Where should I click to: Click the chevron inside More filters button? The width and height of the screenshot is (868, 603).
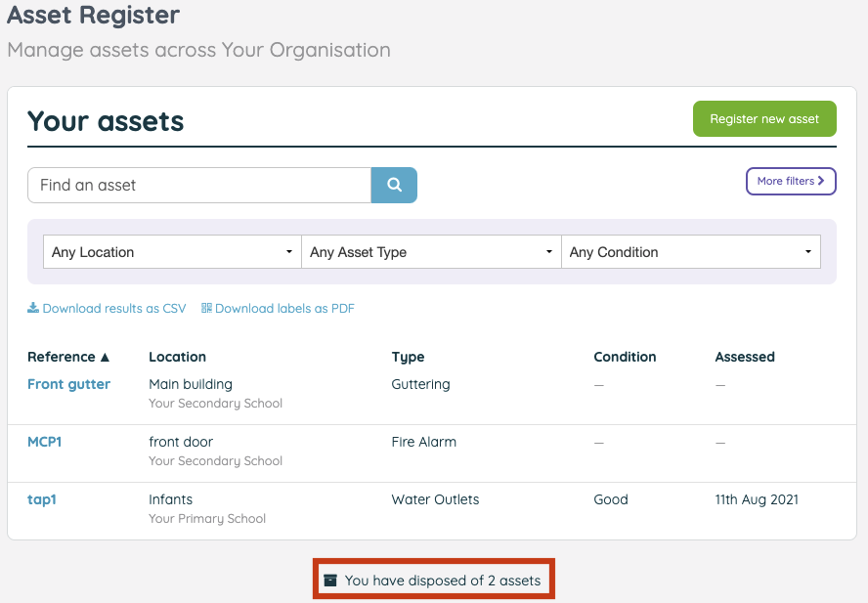[x=821, y=181]
